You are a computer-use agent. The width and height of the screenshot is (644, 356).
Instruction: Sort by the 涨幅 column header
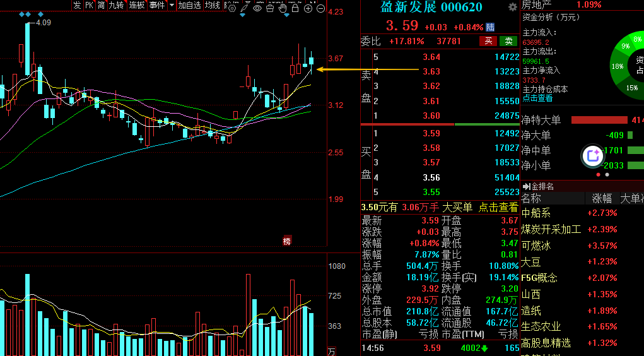coord(602,199)
